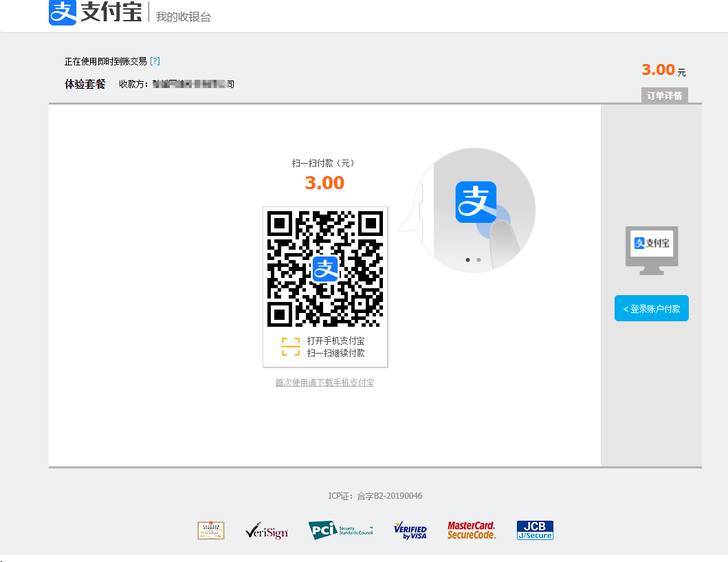Select the second carousel dot indicator

tap(478, 259)
